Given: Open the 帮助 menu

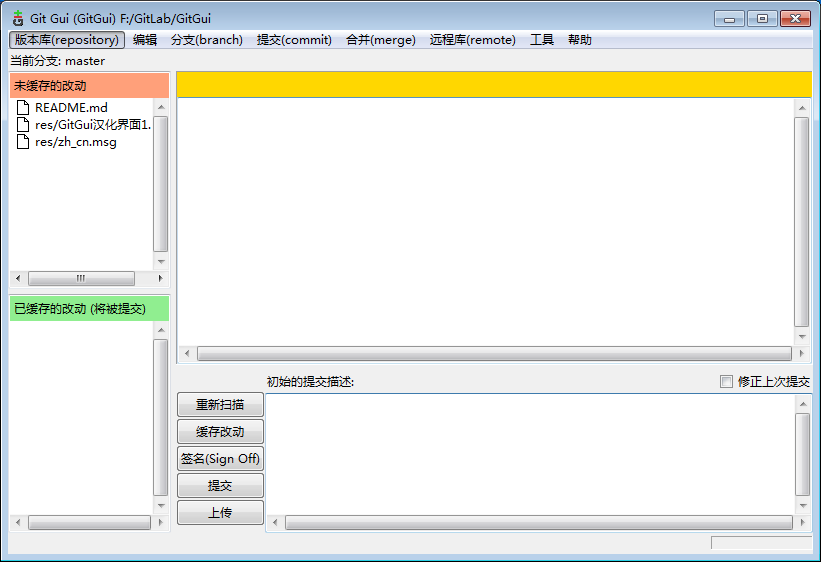Looking at the screenshot, I should (580, 40).
